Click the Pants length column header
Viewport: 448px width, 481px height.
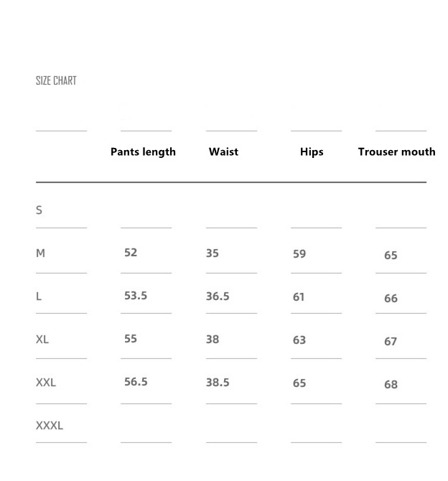click(143, 151)
